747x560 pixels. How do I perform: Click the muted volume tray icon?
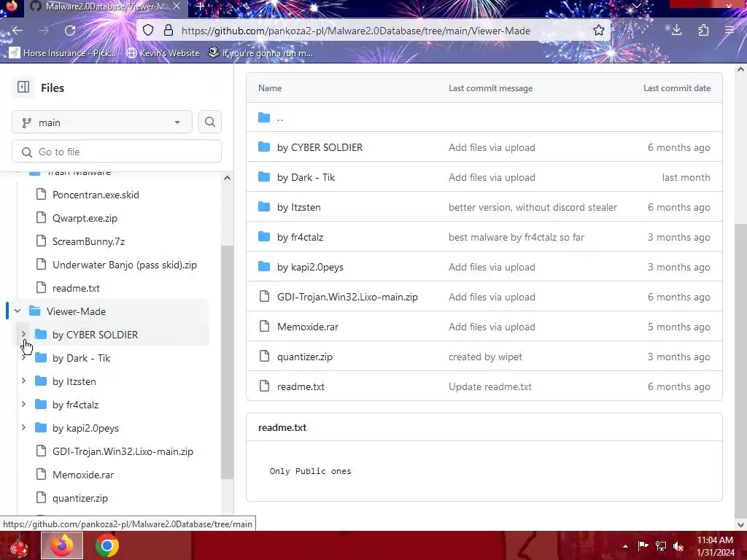coord(678,546)
